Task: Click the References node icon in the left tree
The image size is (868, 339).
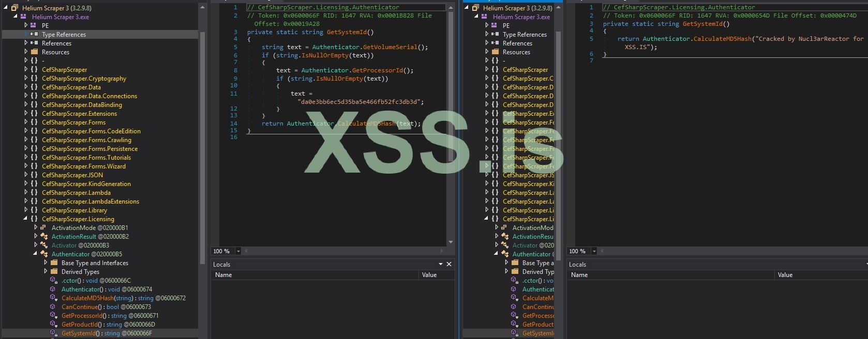Action: coord(34,43)
